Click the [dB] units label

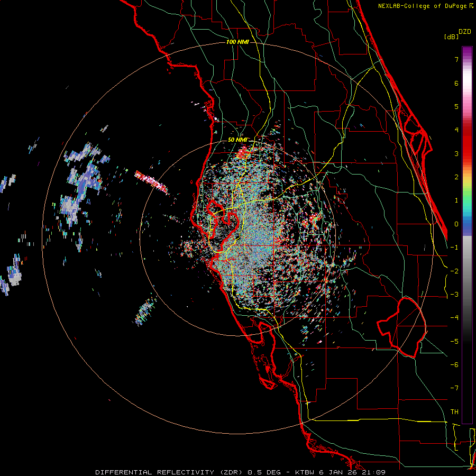[x=451, y=37]
